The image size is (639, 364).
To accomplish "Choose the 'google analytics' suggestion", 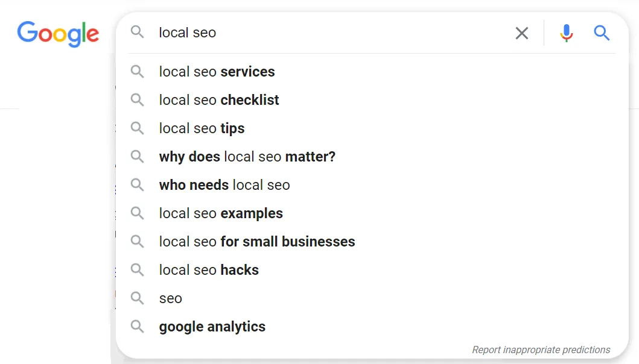I will coord(212,327).
